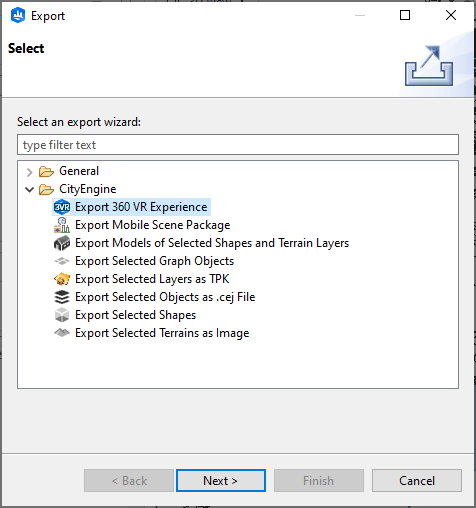Click the Graph Objects export icon
Image resolution: width=476 pixels, height=508 pixels.
pos(62,261)
